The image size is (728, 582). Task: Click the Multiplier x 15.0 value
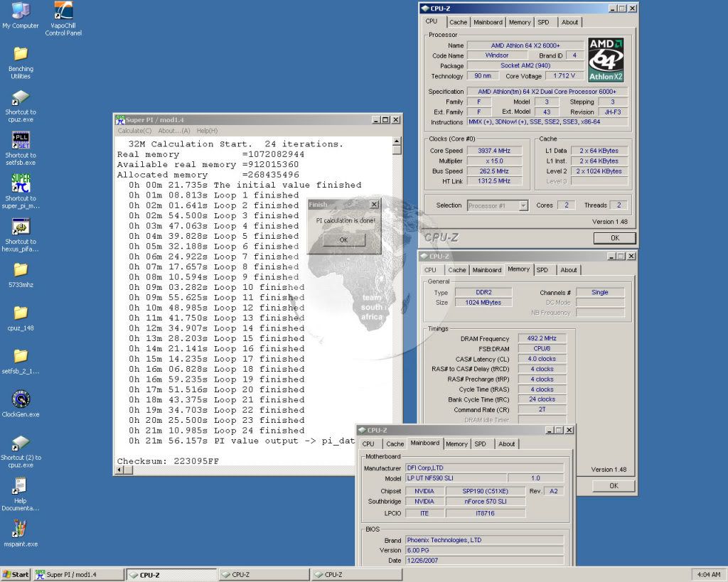494,161
